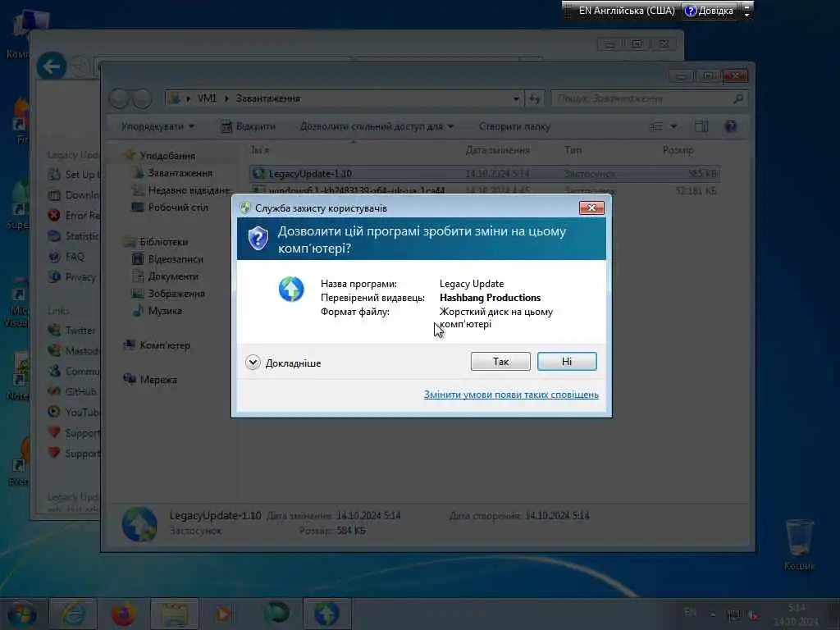
Task: Click LegacyUpdate-1.10 icon in details pane
Action: coord(139,524)
